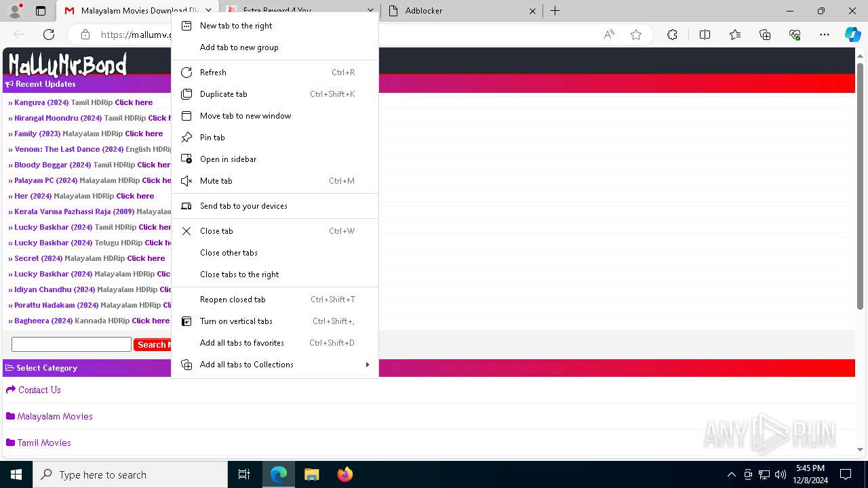View site information lock icon

85,35
